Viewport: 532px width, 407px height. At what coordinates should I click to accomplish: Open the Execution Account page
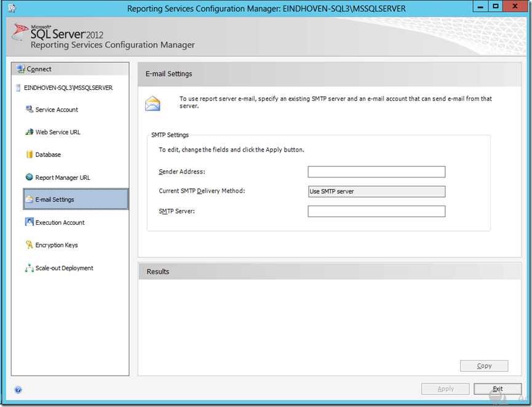tap(60, 222)
